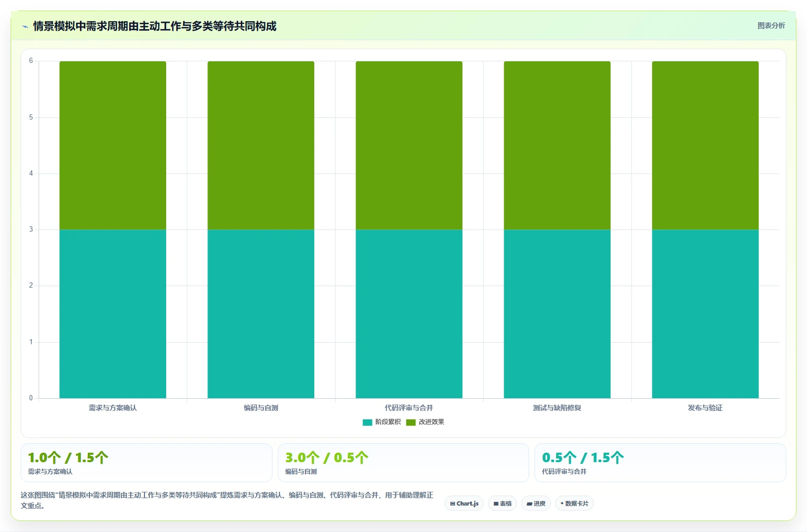Screen dimensions: 807x532
Task: Open the 1.0个 / 1.5个 需求与方案确认 card
Action: pos(147,463)
